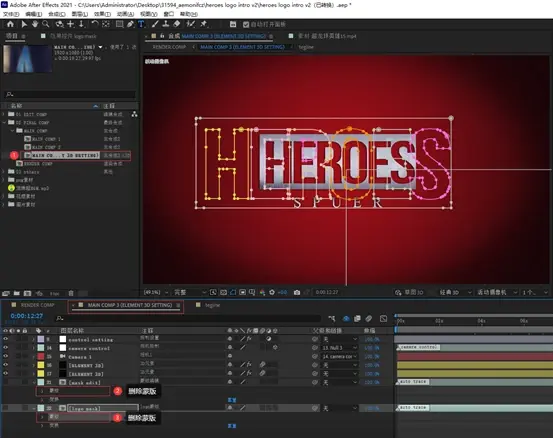Image resolution: width=554 pixels, height=439 pixels.
Task: Expand the mask group under logo mask layer
Action: click(42, 417)
